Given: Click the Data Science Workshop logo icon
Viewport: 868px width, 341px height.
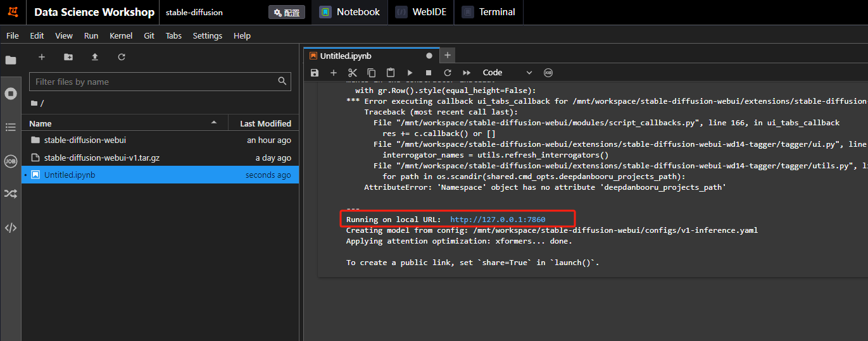Looking at the screenshot, I should click(13, 12).
